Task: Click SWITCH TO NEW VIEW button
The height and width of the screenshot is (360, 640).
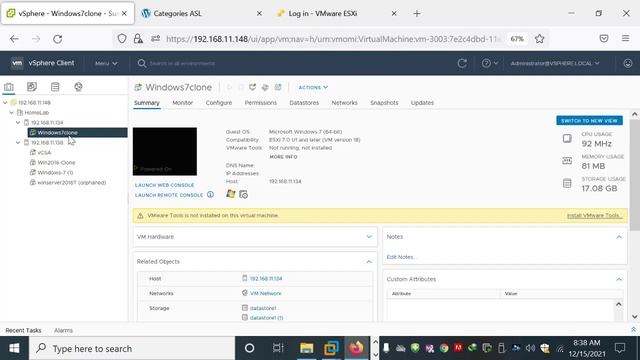Action: 589,121
